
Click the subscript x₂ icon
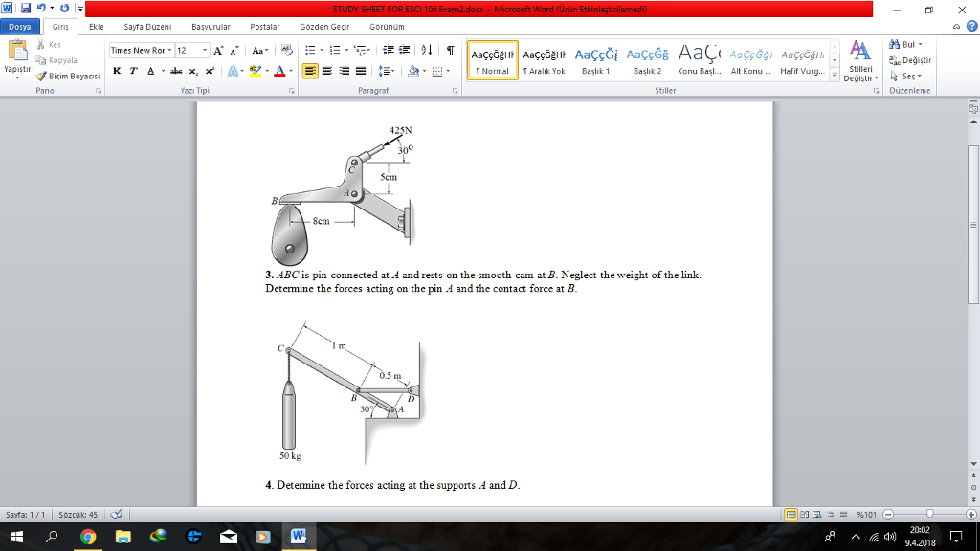coord(194,72)
